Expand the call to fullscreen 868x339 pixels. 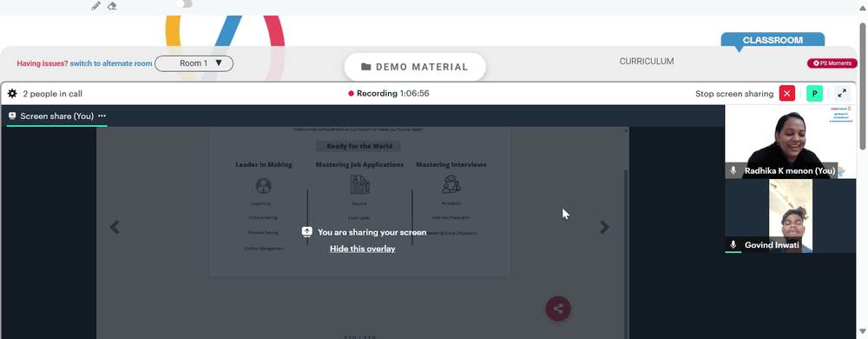[x=842, y=94]
